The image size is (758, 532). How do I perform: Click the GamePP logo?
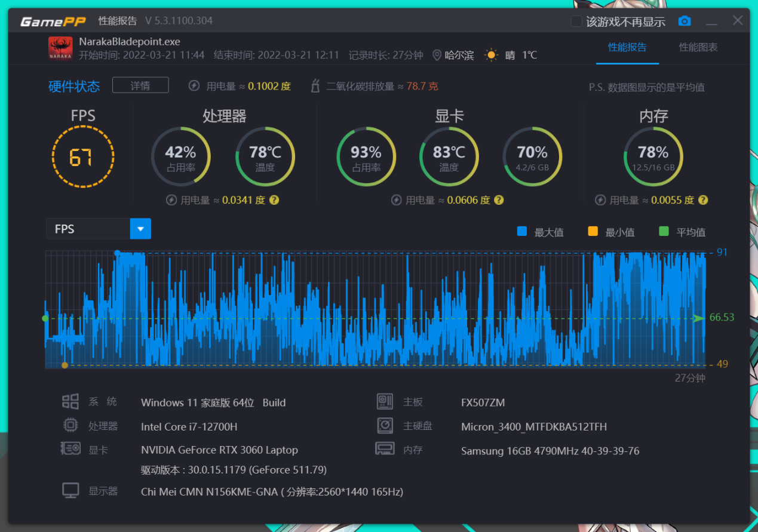[x=53, y=21]
